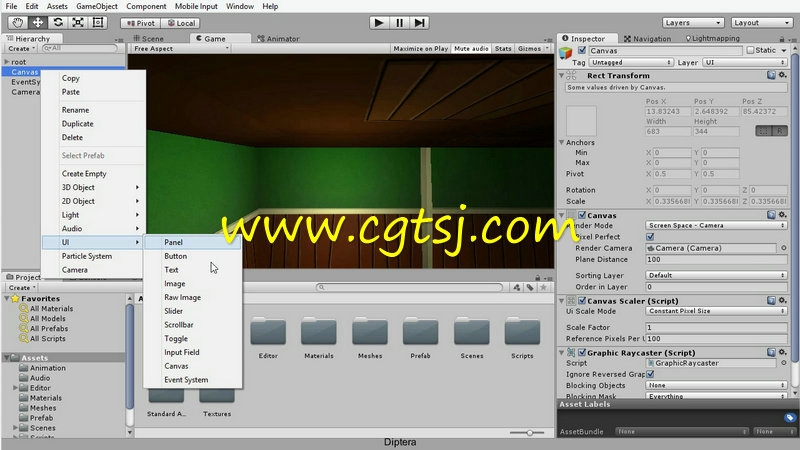Click the Play button
Viewport: 800px width, 450px height.
379,22
